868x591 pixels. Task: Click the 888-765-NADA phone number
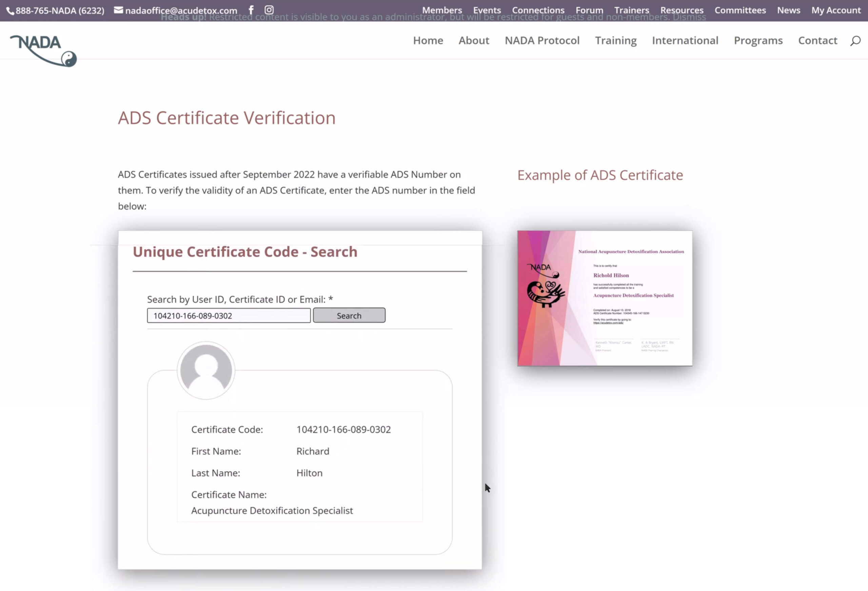(60, 11)
